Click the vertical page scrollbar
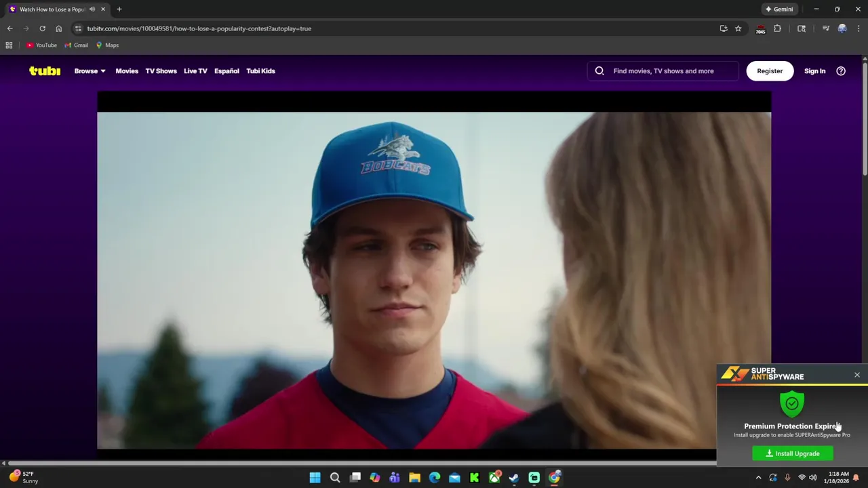The width and height of the screenshot is (868, 488). tap(865, 119)
